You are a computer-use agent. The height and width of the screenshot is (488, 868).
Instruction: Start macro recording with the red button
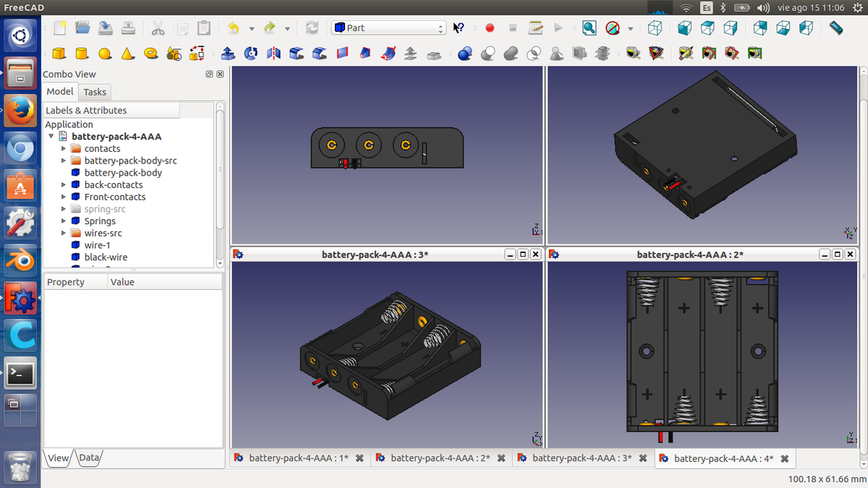pos(490,28)
